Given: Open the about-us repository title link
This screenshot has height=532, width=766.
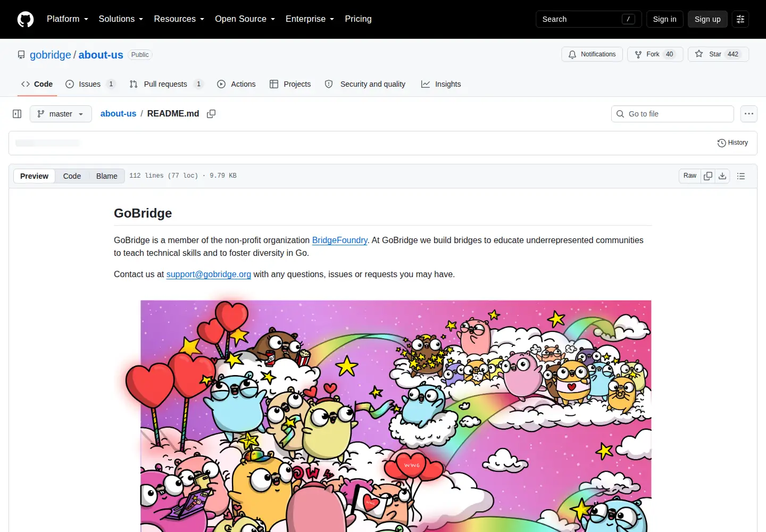Looking at the screenshot, I should click(101, 55).
